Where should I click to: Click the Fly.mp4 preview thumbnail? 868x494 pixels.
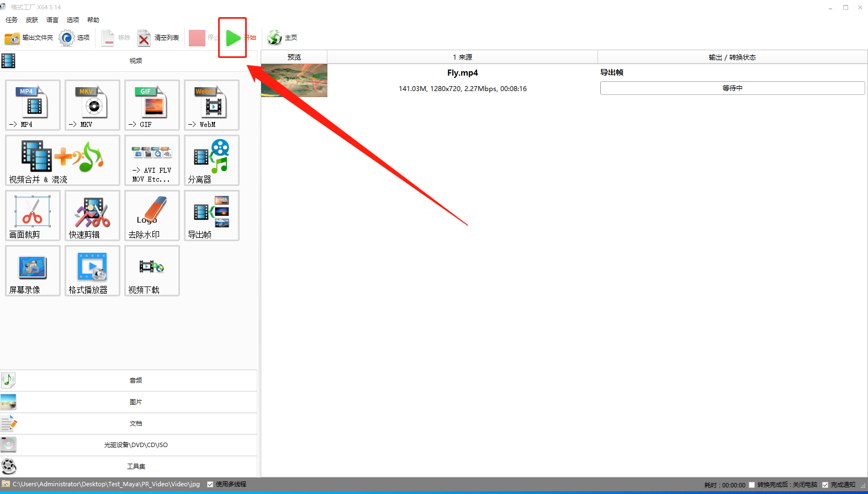click(294, 81)
